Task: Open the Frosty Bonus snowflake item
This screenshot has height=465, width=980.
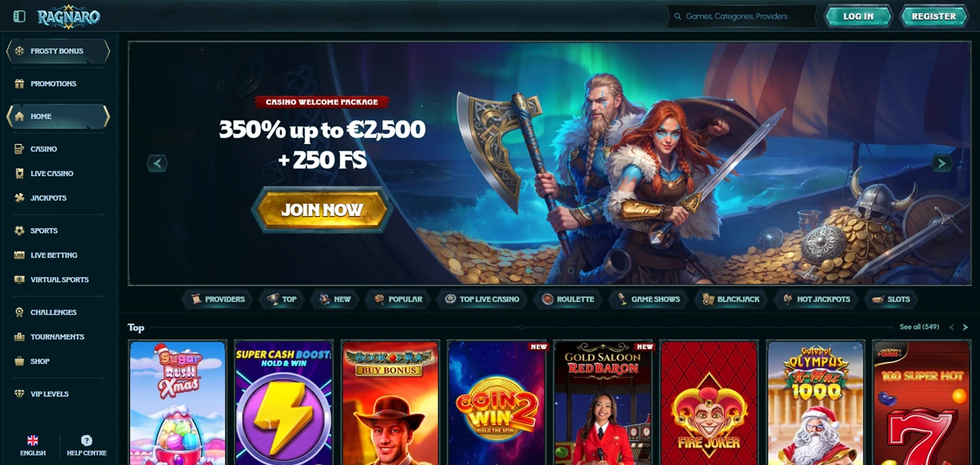Action: pyautogui.click(x=58, y=51)
